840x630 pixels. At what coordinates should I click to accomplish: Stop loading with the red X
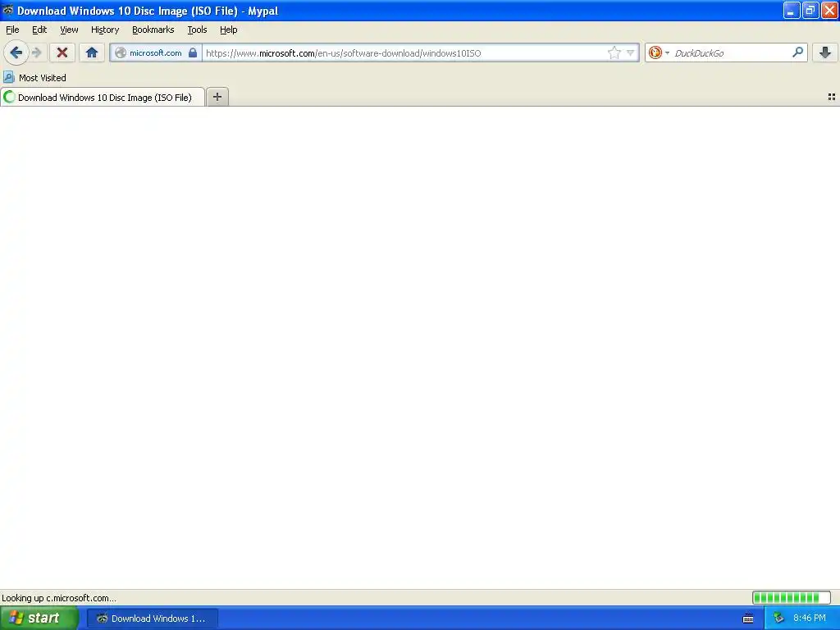[62, 52]
